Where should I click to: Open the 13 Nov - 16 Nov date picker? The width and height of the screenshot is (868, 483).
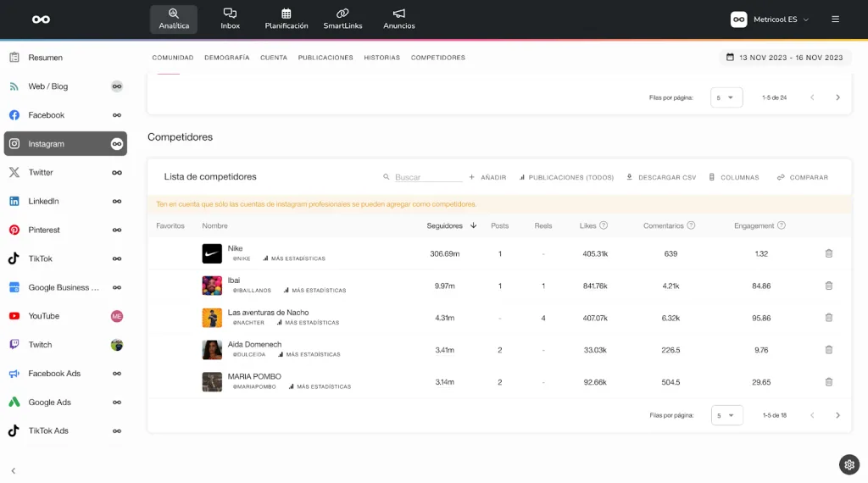coord(784,58)
